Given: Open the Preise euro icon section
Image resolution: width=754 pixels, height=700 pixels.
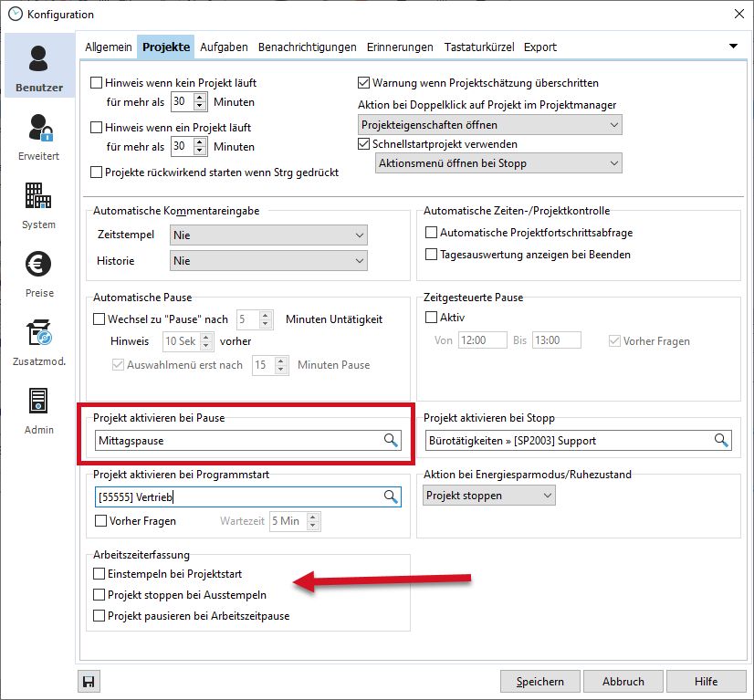Looking at the screenshot, I should [x=38, y=273].
